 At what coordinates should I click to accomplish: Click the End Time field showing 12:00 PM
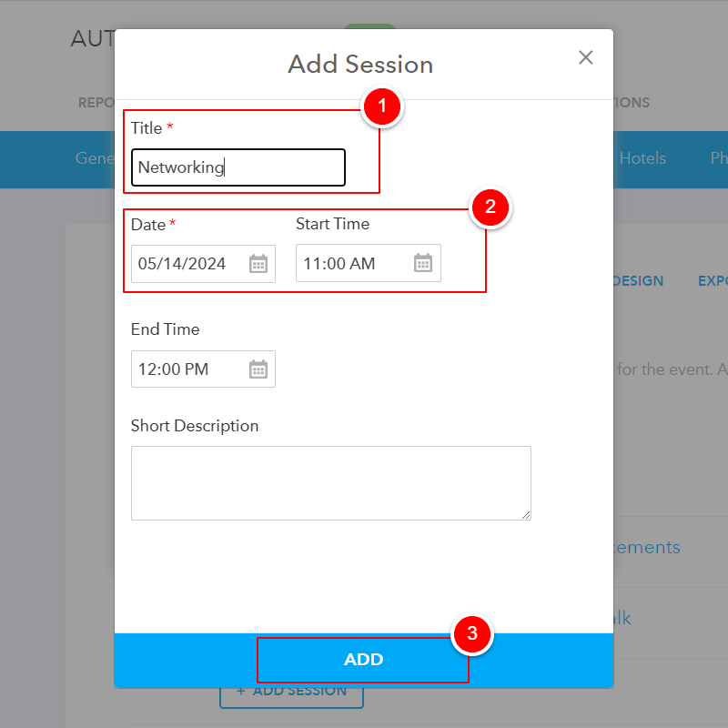(x=187, y=369)
